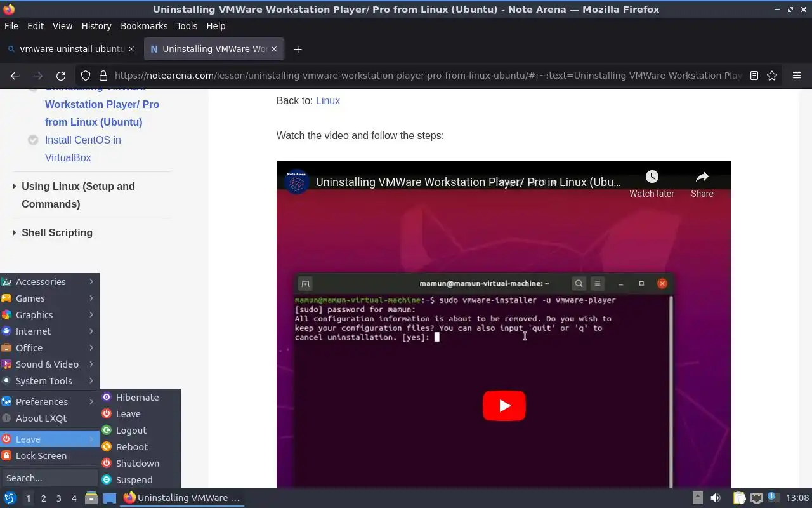Screen dimensions: 812x508
Task: Select Lock Screen in the menu
Action: coord(49,456)
